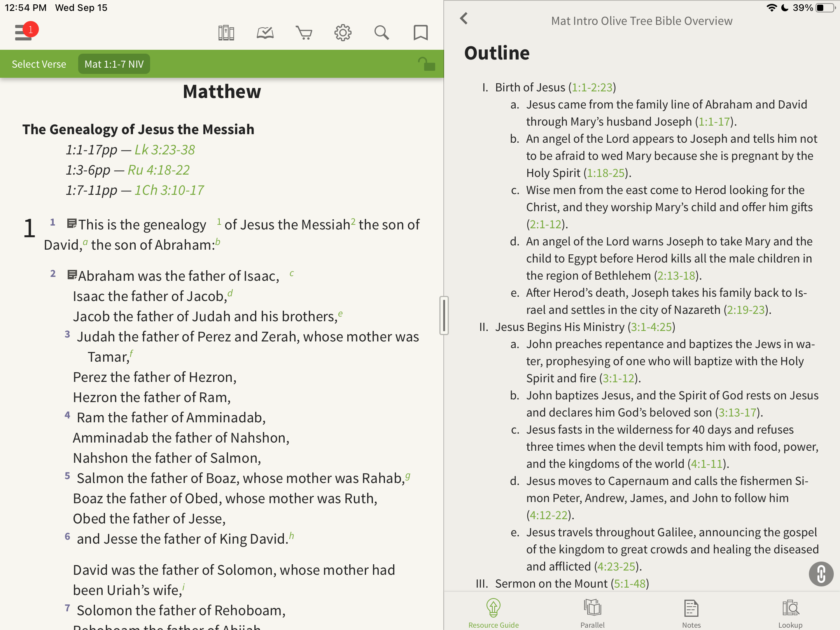Open the 5:1-48 outline reference
The height and width of the screenshot is (630, 840).
(x=630, y=584)
